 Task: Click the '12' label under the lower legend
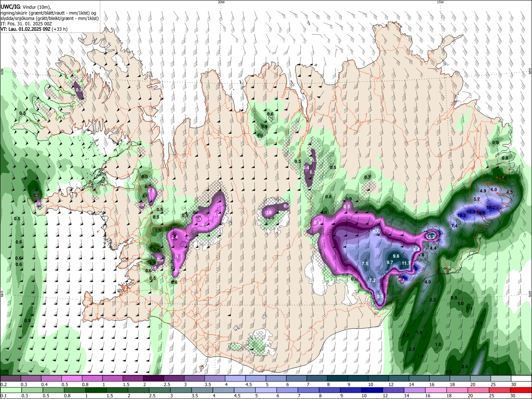(x=384, y=396)
